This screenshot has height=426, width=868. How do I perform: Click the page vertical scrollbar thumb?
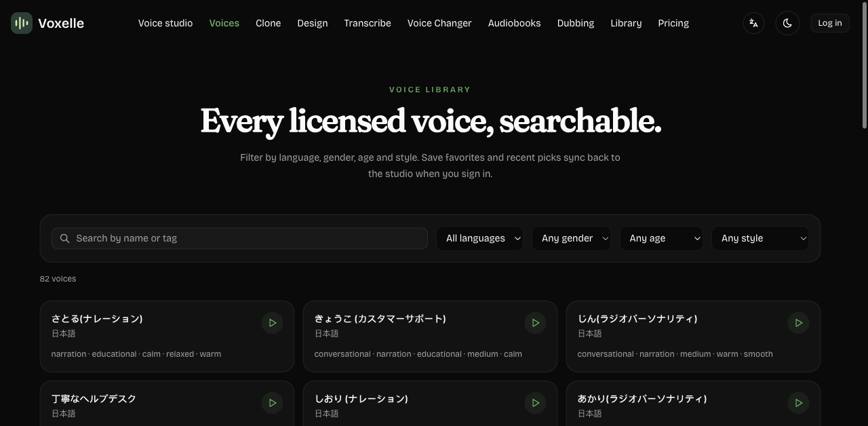click(864, 65)
